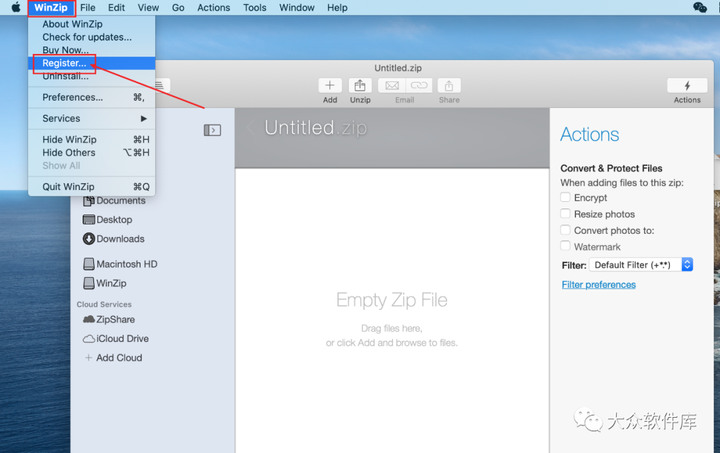Enable the Resize photos checkbox
This screenshot has height=453, width=720.
tap(565, 213)
